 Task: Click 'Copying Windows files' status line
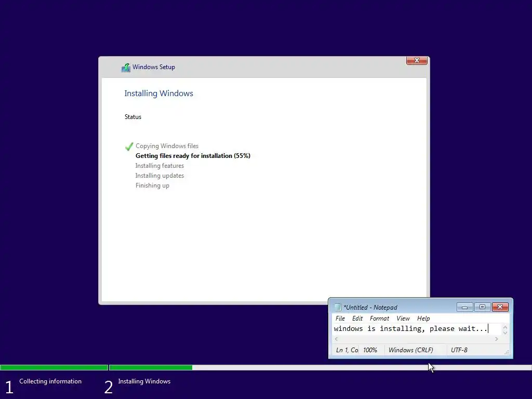click(x=167, y=146)
